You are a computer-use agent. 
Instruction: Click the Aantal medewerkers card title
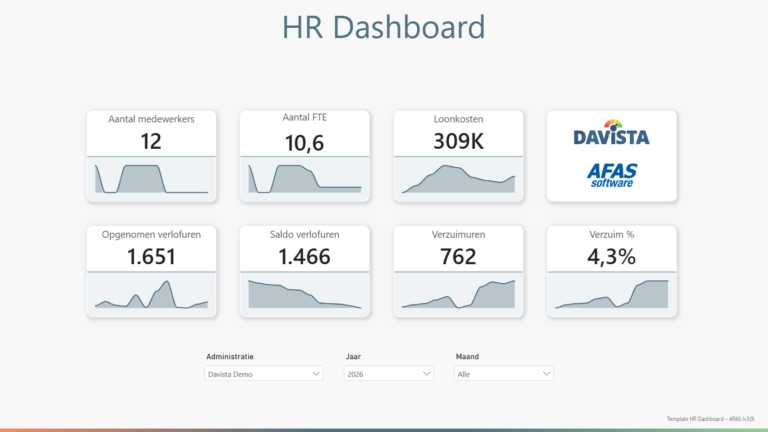pyautogui.click(x=151, y=119)
